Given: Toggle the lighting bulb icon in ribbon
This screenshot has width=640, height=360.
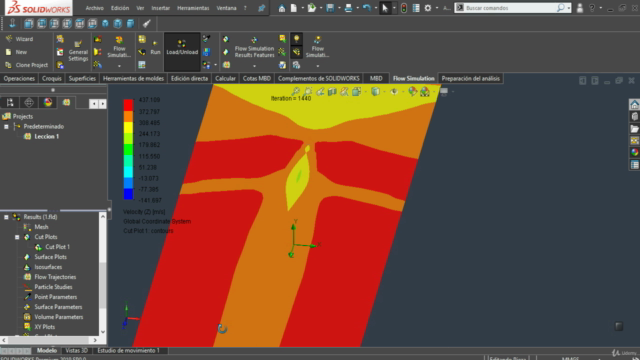Looking at the screenshot, I should coord(296,39).
